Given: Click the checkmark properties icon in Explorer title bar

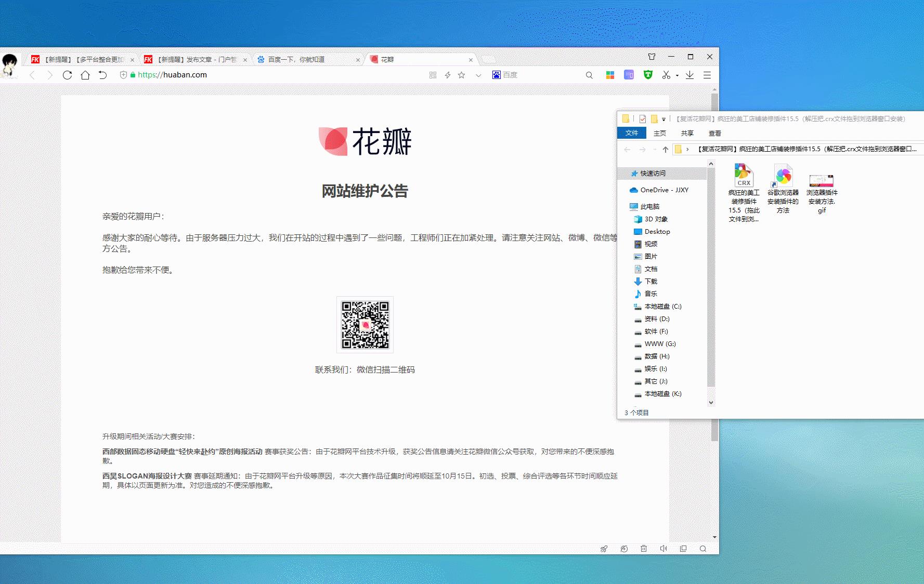Looking at the screenshot, I should coord(643,119).
